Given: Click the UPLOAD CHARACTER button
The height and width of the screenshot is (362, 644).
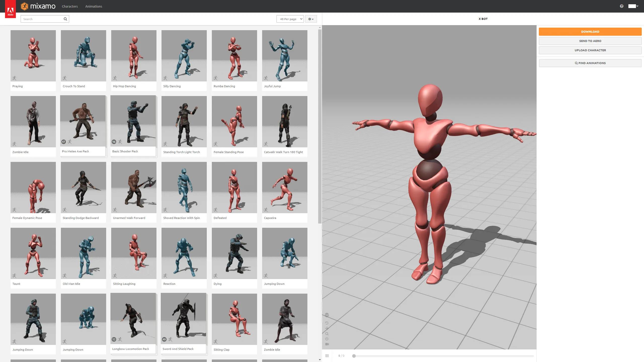Looking at the screenshot, I should (590, 50).
